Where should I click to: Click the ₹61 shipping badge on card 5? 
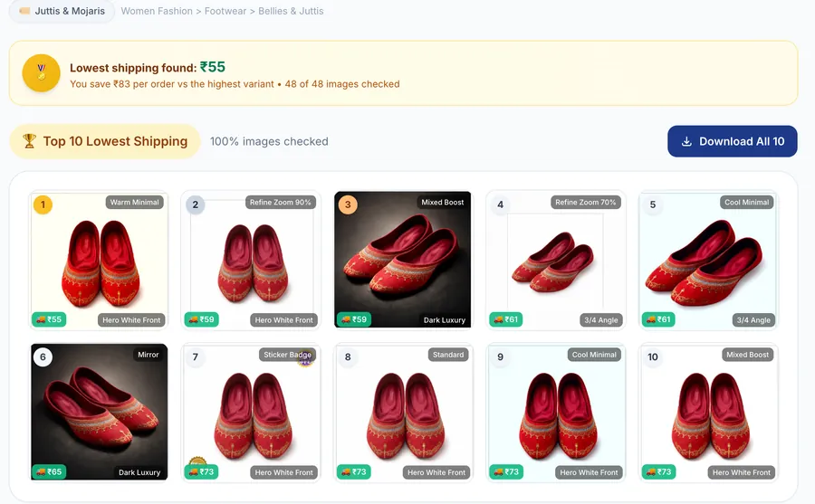click(x=658, y=319)
